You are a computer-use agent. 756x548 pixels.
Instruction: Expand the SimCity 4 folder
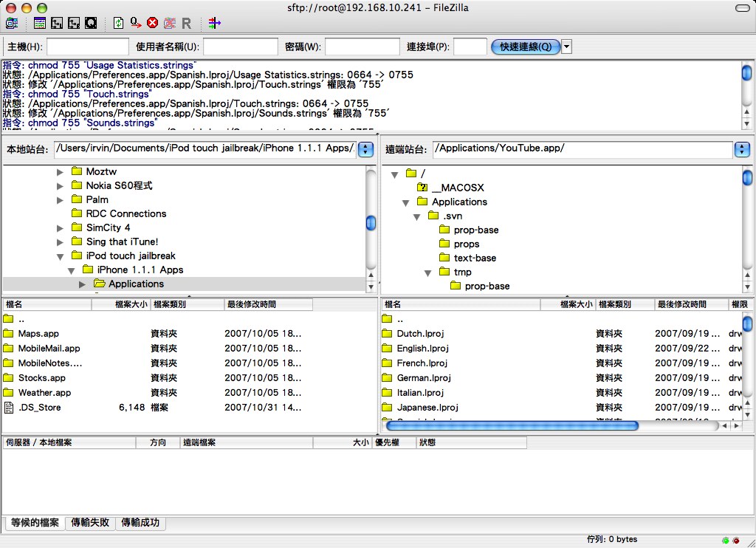(61, 228)
